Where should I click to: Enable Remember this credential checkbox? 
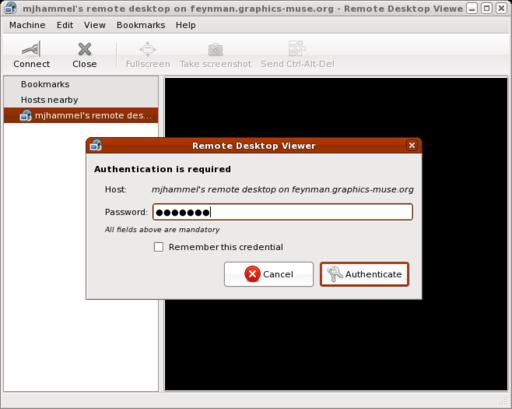pos(159,247)
